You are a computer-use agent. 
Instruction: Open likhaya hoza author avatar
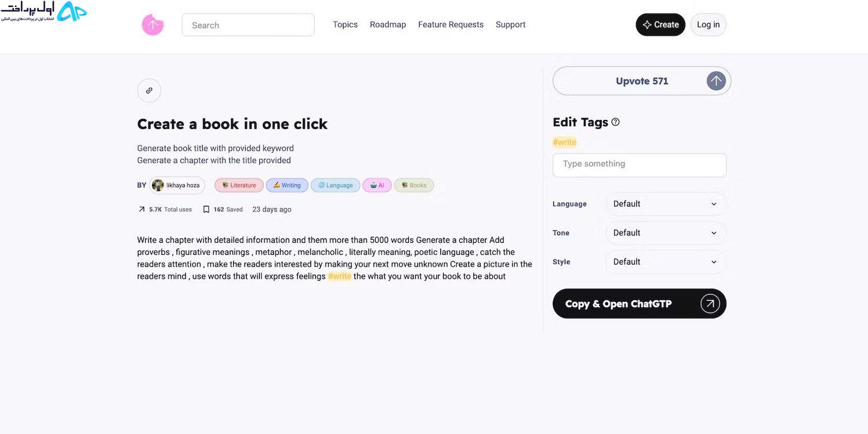click(x=158, y=185)
